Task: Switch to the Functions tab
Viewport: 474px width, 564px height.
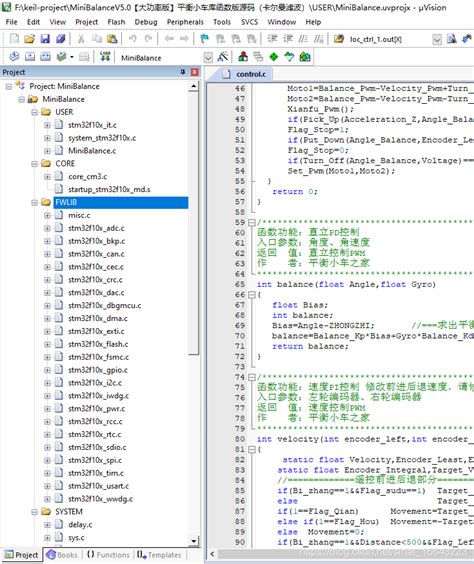Action: tap(108, 555)
